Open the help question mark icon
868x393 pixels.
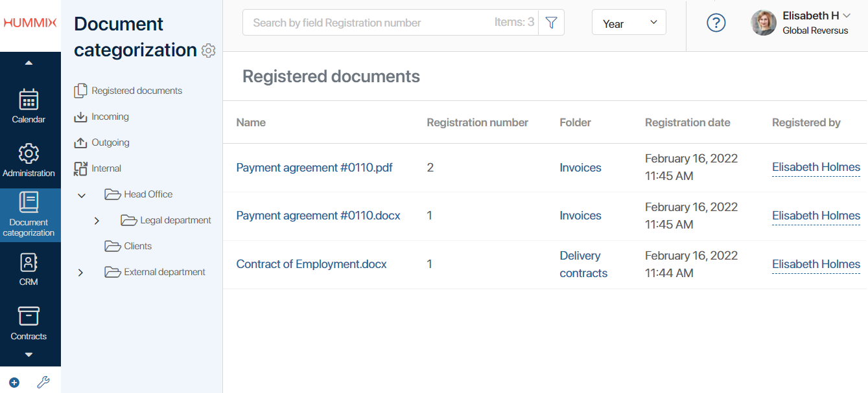[x=716, y=23]
